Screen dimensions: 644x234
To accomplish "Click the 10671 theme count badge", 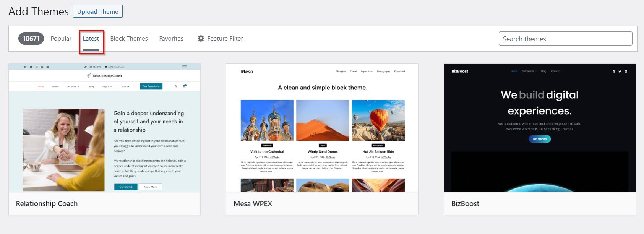I will [31, 39].
